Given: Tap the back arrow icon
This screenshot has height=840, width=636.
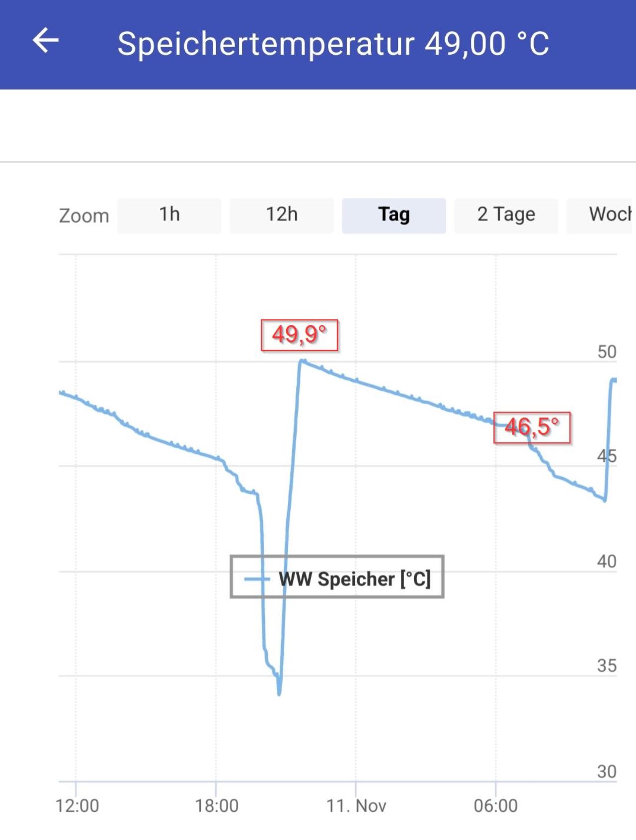Looking at the screenshot, I should tap(46, 40).
